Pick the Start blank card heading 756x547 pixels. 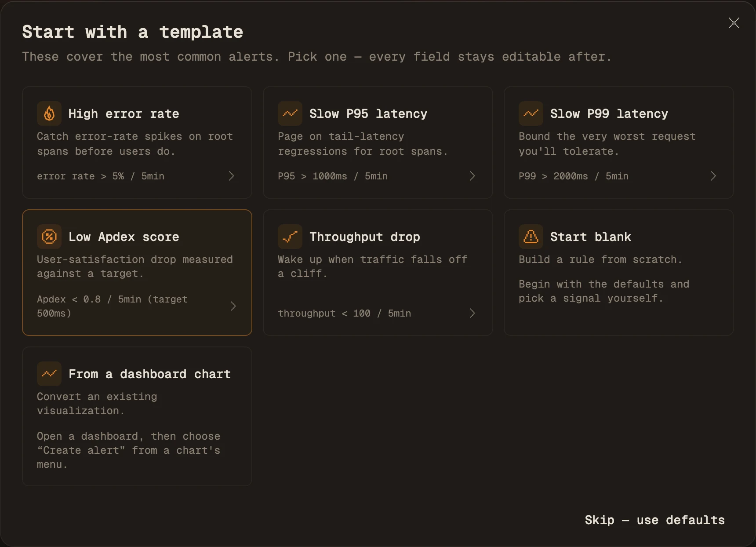591,237
